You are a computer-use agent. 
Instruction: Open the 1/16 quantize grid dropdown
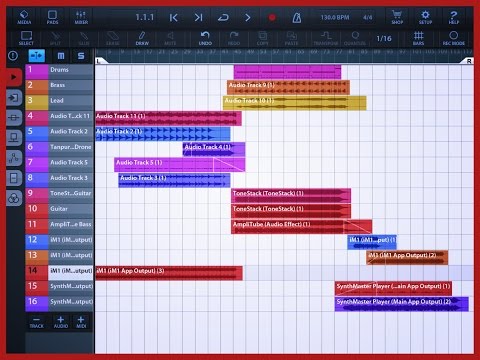(x=384, y=39)
